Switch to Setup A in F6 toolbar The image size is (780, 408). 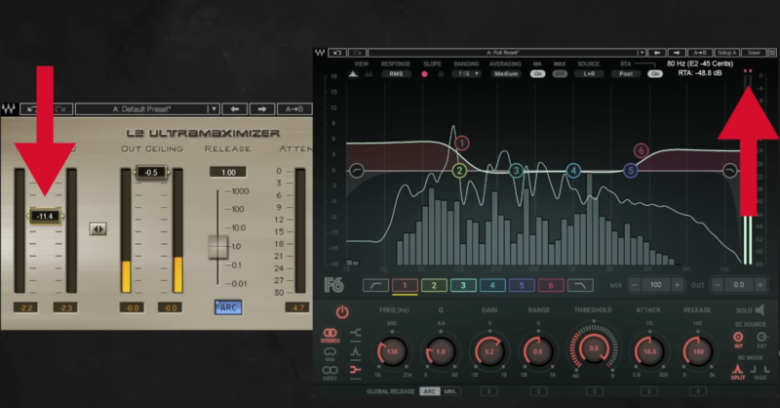click(x=727, y=52)
